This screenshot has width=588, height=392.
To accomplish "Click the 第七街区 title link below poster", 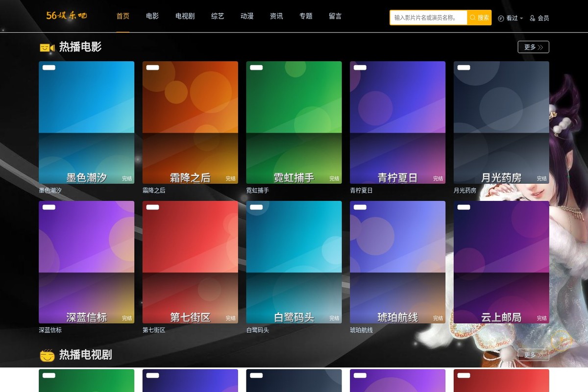I will pyautogui.click(x=154, y=330).
